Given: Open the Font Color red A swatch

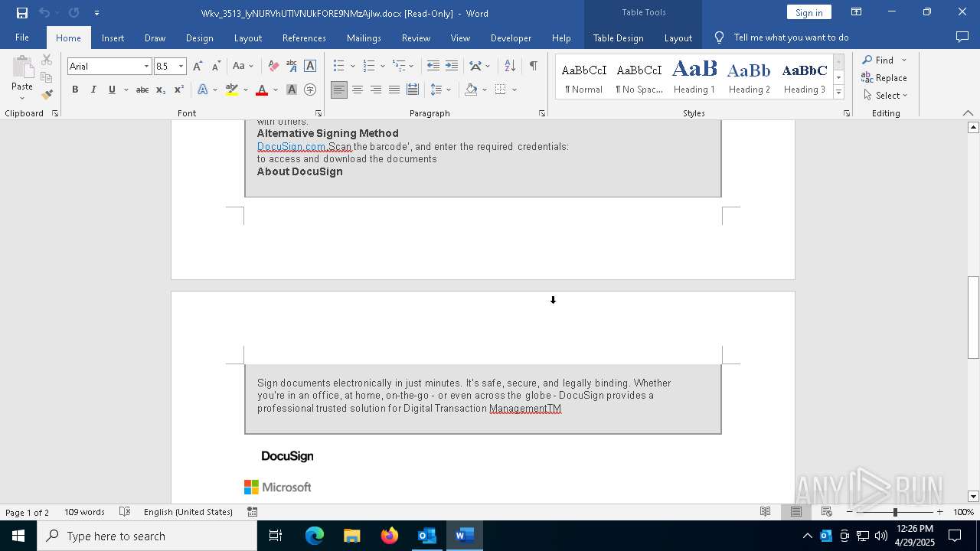Looking at the screenshot, I should click(x=262, y=90).
